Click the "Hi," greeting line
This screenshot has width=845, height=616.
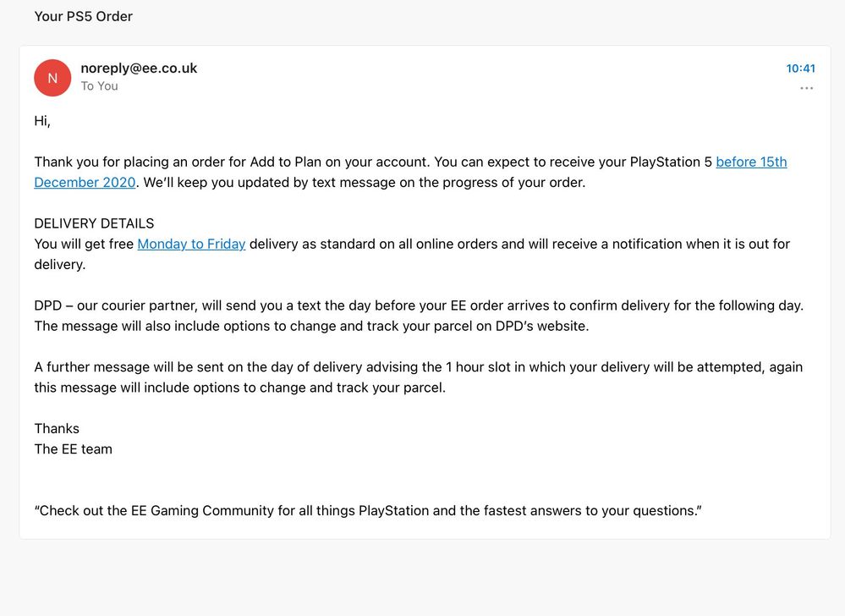pos(42,120)
